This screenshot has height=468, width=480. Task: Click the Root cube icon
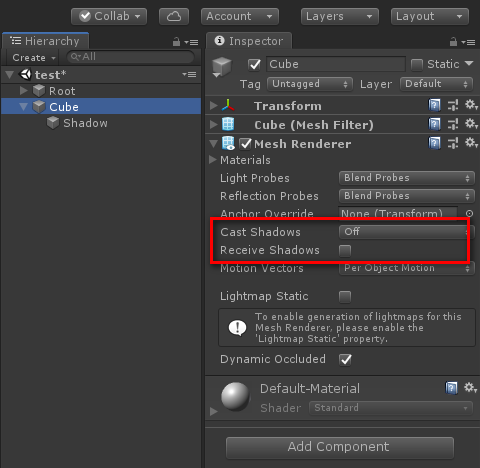(x=39, y=90)
